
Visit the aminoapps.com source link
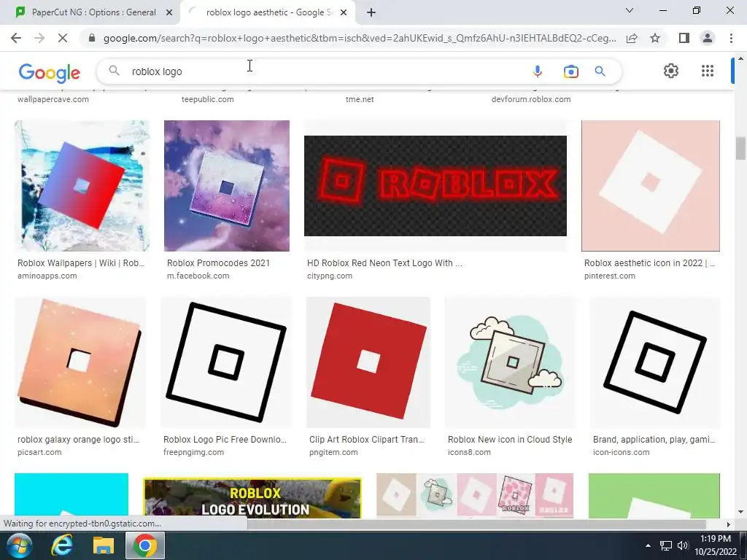point(47,276)
